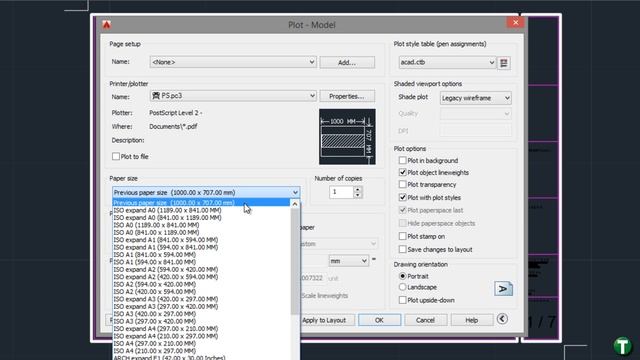The width and height of the screenshot is (640, 360).
Task: Choose ISO A3 (297.00 x 420.00 MM)
Action: pos(155,321)
